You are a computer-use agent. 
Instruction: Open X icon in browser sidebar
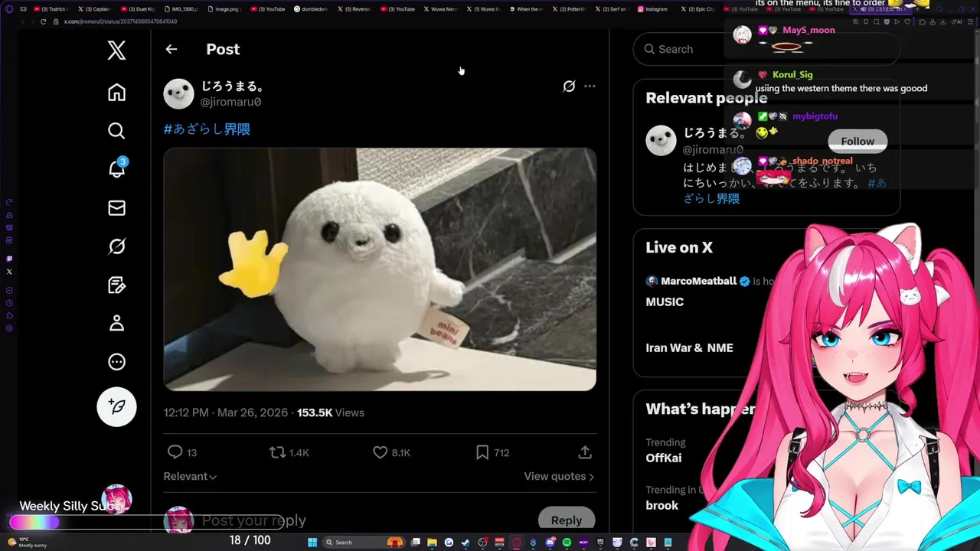[x=9, y=272]
